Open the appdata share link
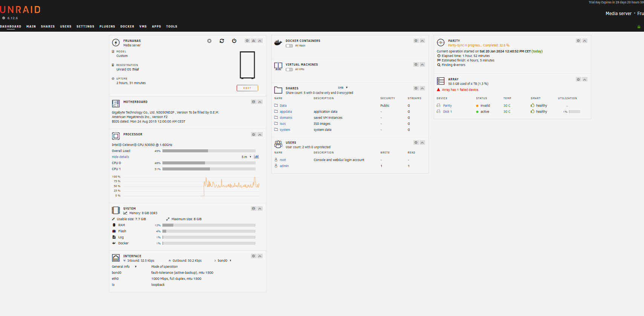The width and height of the screenshot is (644, 316). click(286, 112)
